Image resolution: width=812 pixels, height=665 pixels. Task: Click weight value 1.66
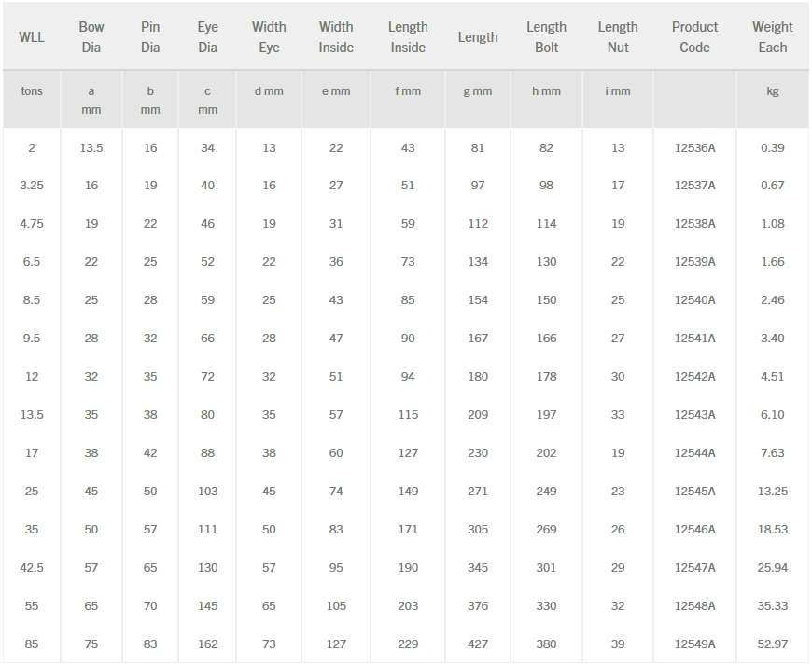pyautogui.click(x=772, y=262)
